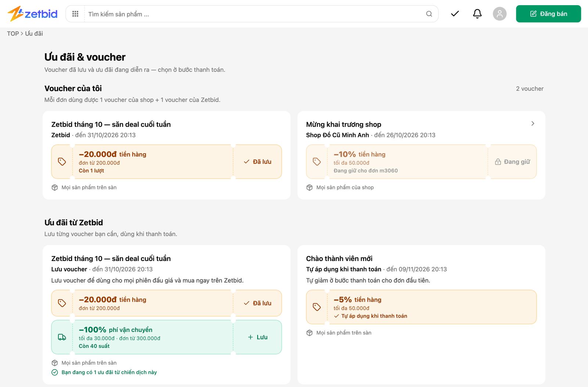Click Đã lưu on saved Voucher của tôi coupon

coord(258,162)
